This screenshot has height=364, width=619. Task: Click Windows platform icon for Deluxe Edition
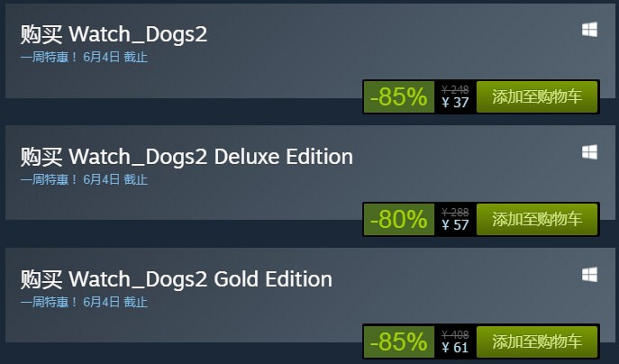click(x=589, y=152)
